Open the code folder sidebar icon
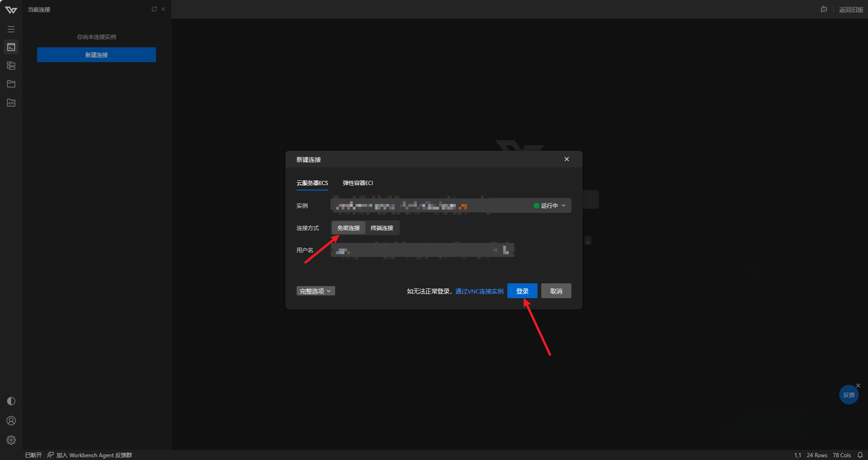Image resolution: width=868 pixels, height=460 pixels. [11, 102]
